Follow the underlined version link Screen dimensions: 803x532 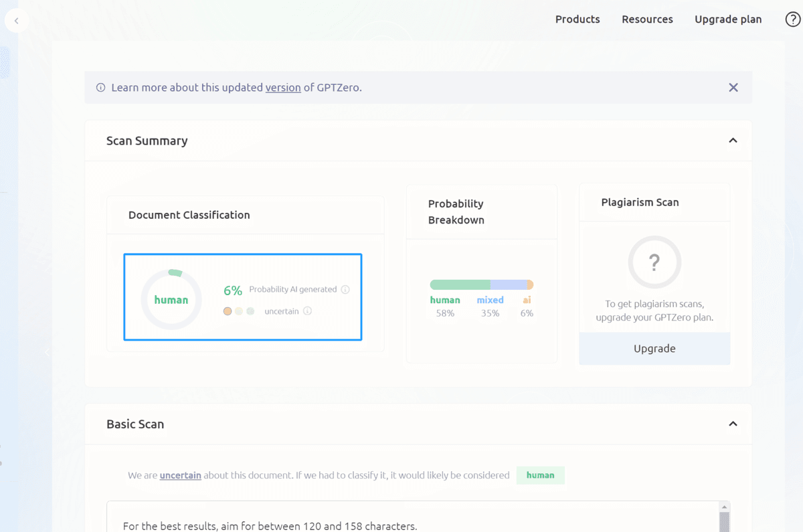click(283, 88)
